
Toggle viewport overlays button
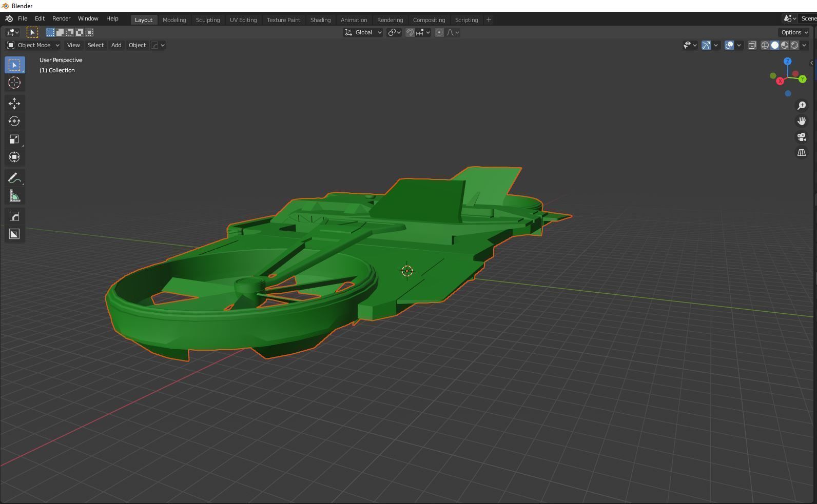729,46
